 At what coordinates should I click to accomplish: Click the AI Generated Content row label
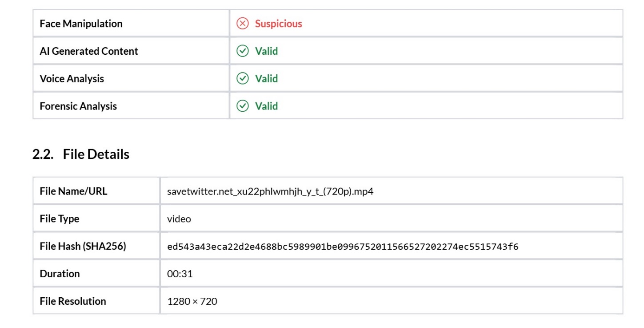pyautogui.click(x=89, y=51)
